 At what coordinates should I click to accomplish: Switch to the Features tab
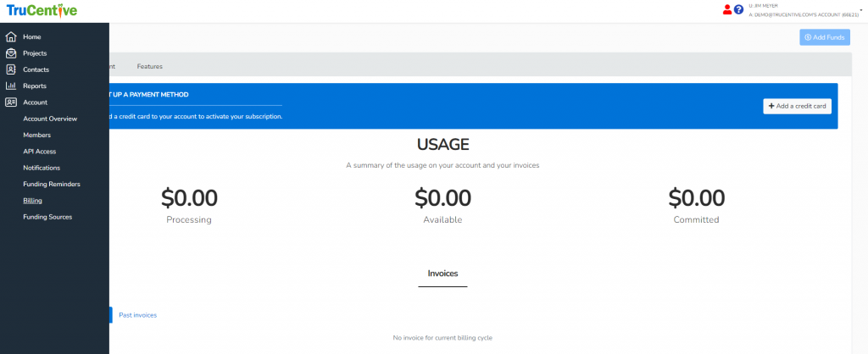pos(149,66)
